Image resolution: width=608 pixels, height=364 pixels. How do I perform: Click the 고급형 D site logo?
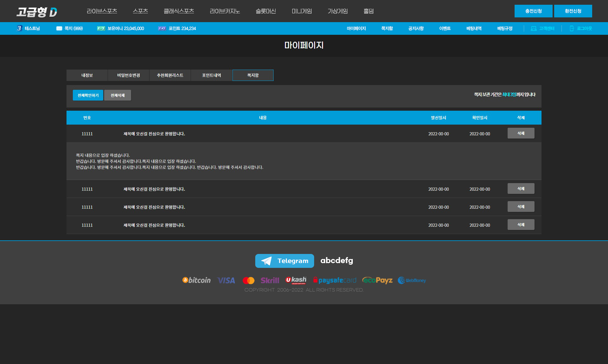tap(37, 12)
